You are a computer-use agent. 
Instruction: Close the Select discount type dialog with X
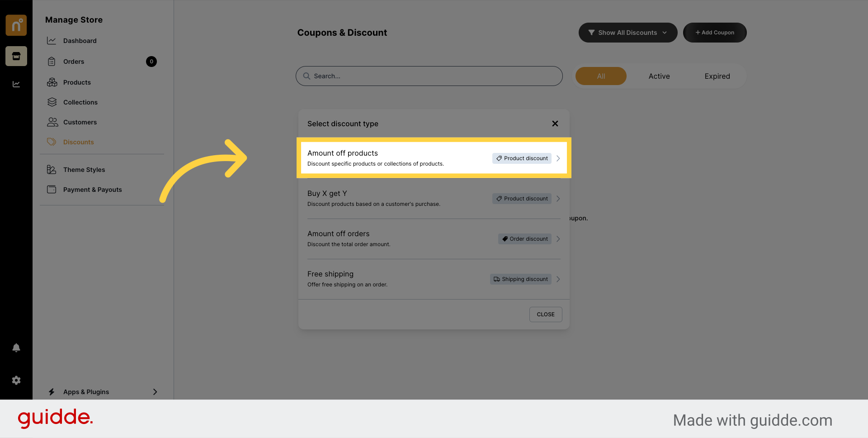[x=555, y=124]
